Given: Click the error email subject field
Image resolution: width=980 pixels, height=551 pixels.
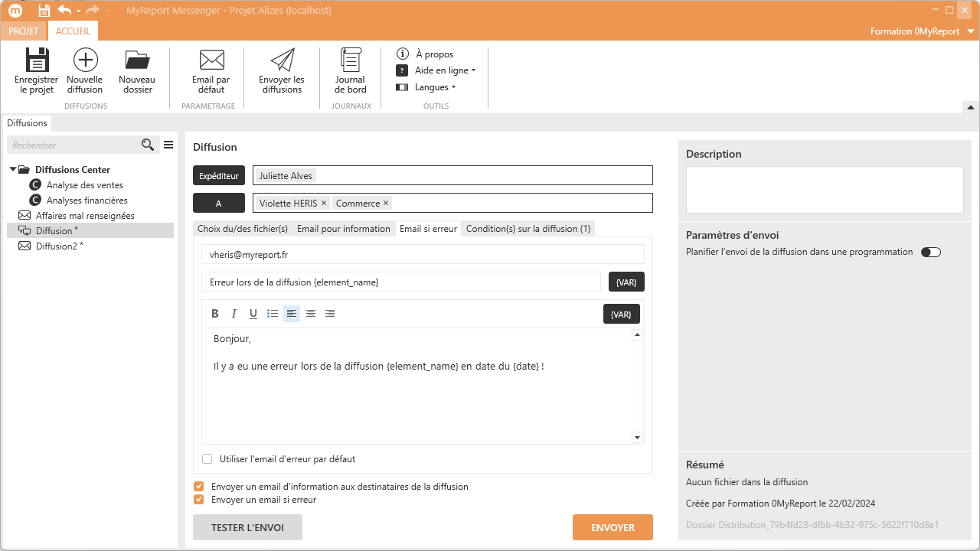Looking at the screenshot, I should click(400, 282).
